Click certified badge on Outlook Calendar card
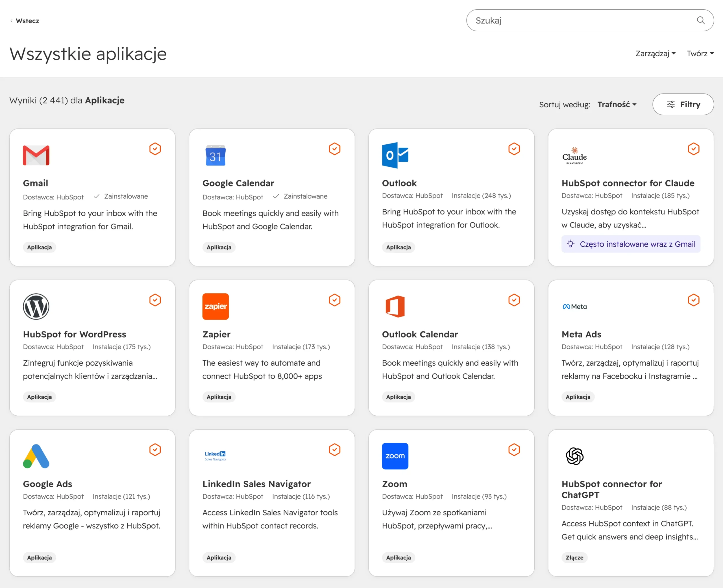The image size is (723, 588). [x=514, y=300]
